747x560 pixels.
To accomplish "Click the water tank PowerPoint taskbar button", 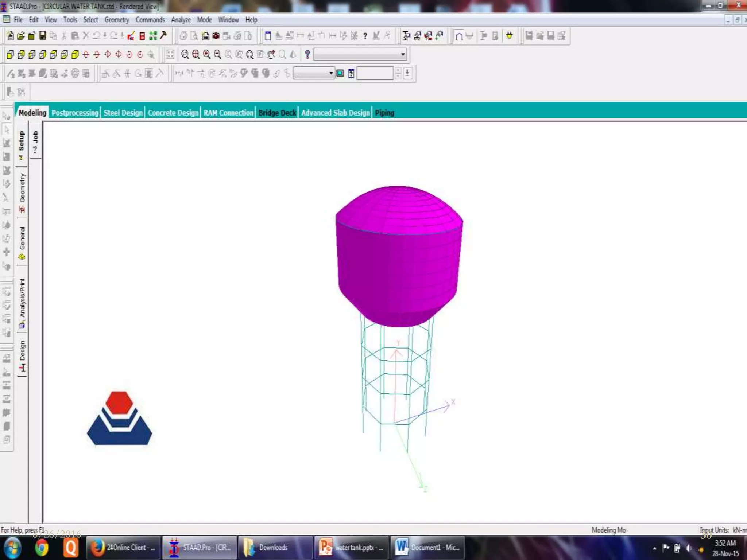I will [351, 547].
